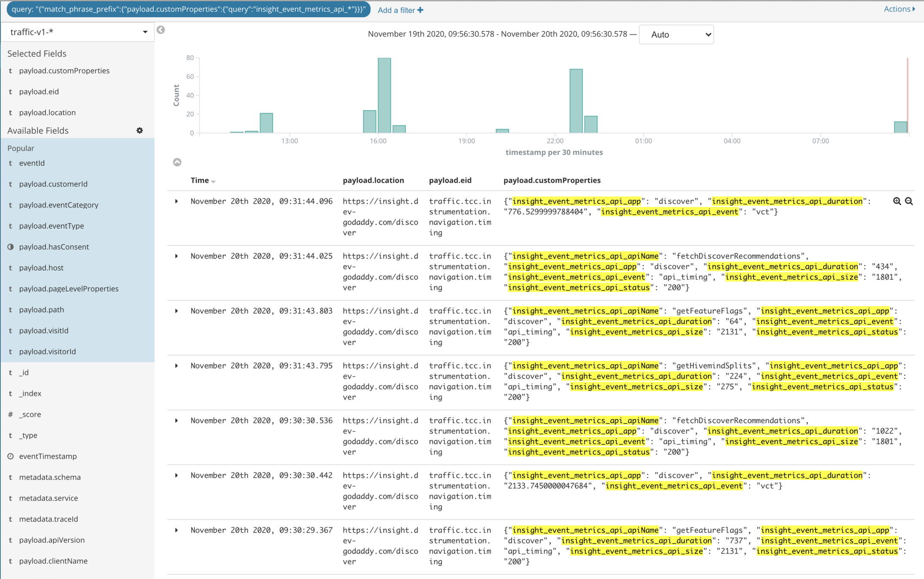Click the clock icon beside eventTimestamp
Image resolution: width=924 pixels, height=579 pixels.
pos(11,456)
